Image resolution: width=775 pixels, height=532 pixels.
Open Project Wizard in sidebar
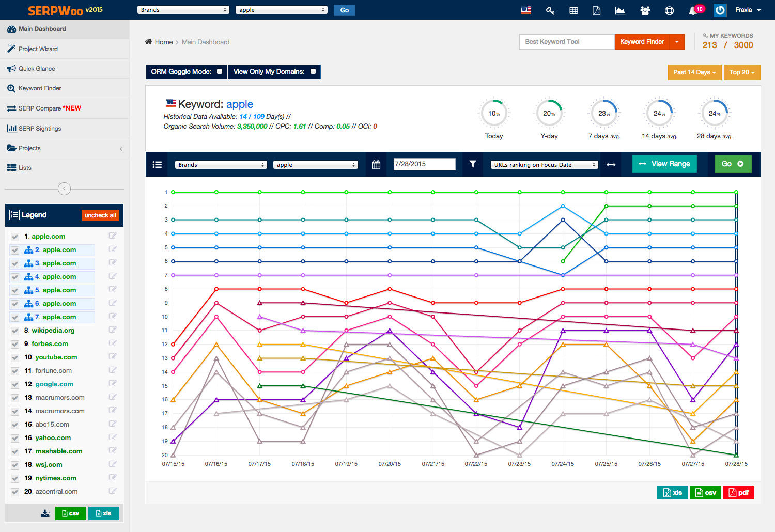coord(65,49)
